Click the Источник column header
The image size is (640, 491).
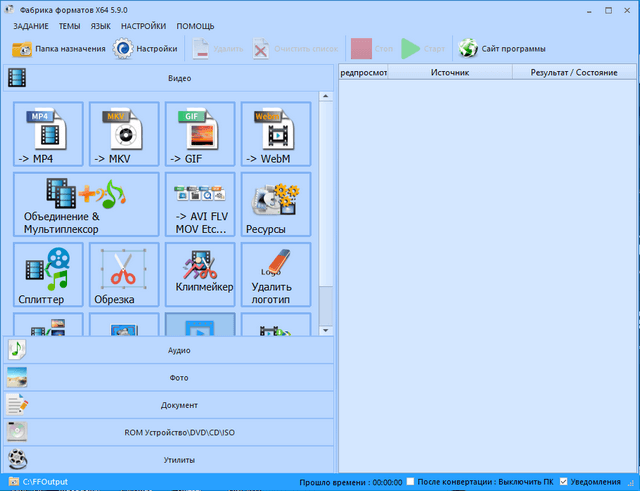pyautogui.click(x=450, y=73)
